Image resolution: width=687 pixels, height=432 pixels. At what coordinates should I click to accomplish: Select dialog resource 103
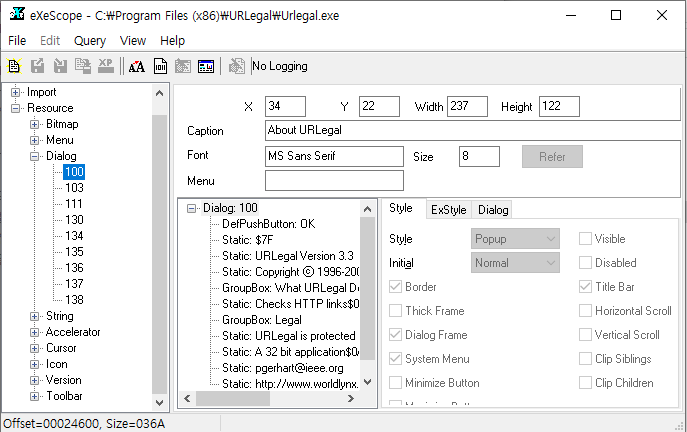coord(74,188)
